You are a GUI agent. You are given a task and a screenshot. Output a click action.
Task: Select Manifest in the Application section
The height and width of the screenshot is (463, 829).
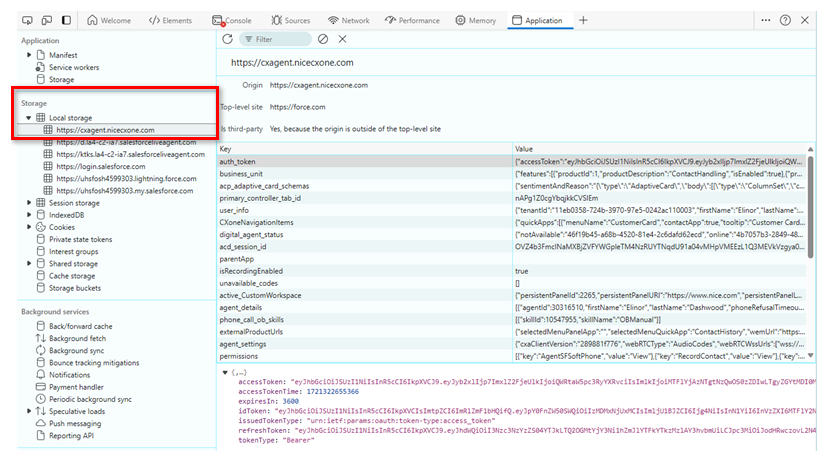(x=63, y=55)
